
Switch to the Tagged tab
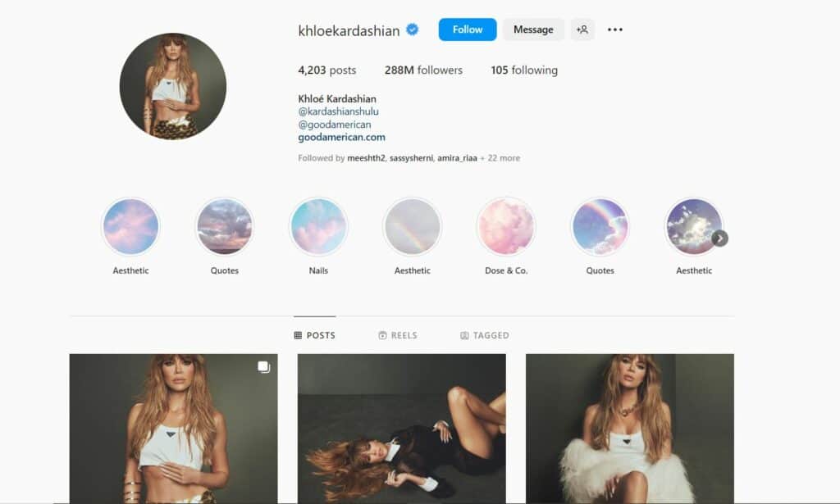[485, 335]
